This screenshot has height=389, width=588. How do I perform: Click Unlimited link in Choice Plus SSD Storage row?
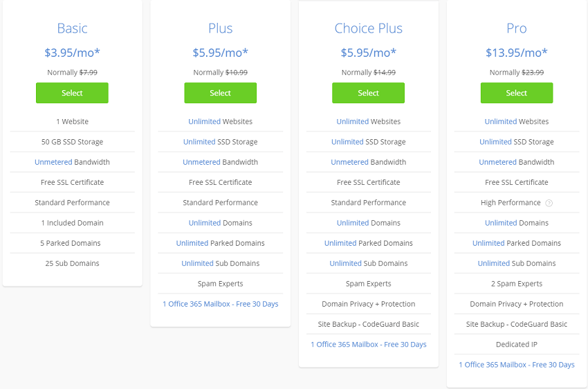tap(347, 142)
